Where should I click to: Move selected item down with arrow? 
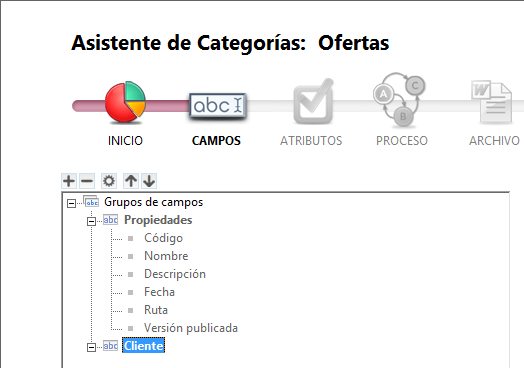[149, 181]
